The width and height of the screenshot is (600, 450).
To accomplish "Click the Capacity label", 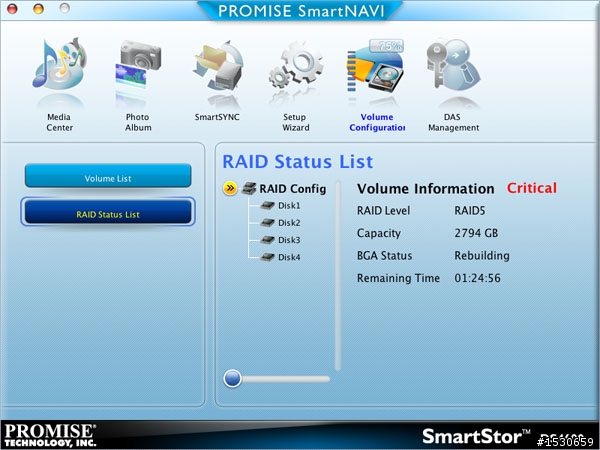I will pyautogui.click(x=378, y=233).
